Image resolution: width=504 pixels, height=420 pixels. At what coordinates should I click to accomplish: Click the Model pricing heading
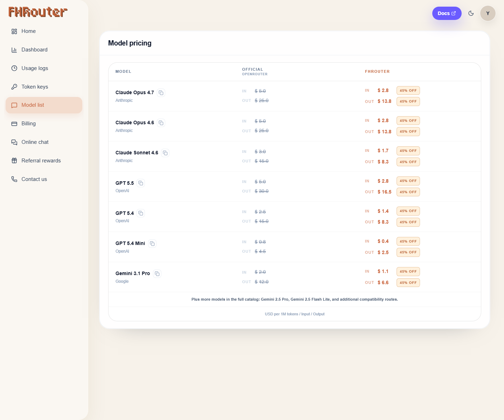pos(130,43)
